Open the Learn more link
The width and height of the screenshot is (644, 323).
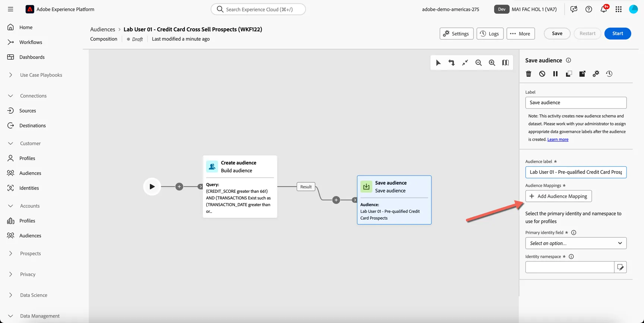pyautogui.click(x=558, y=140)
